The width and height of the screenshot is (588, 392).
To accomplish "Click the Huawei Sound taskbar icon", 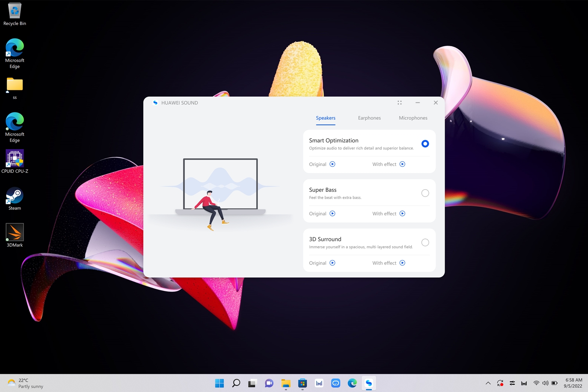I will pyautogui.click(x=369, y=383).
